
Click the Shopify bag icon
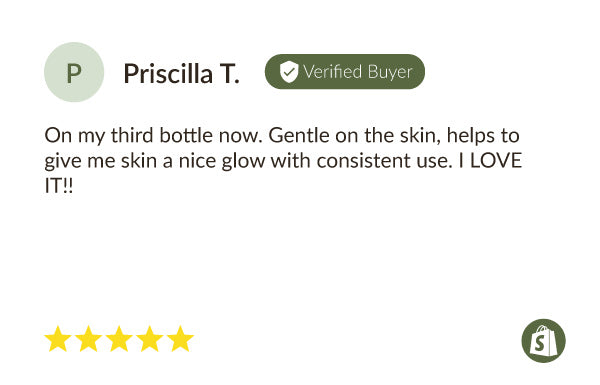pos(543,341)
